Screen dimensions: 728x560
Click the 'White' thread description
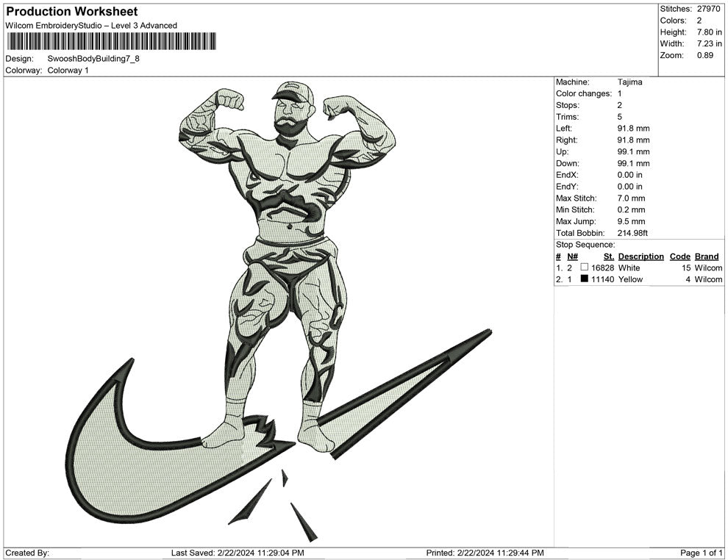coord(629,268)
